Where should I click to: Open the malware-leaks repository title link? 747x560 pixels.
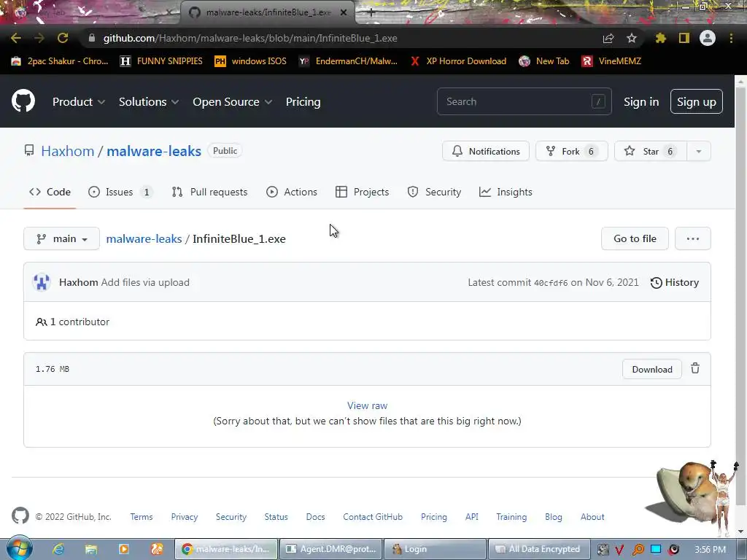coord(154,151)
